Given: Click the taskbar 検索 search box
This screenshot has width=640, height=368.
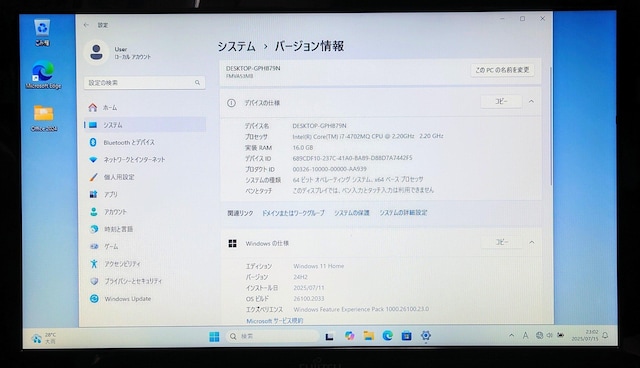Looking at the screenshot, I should point(272,336).
